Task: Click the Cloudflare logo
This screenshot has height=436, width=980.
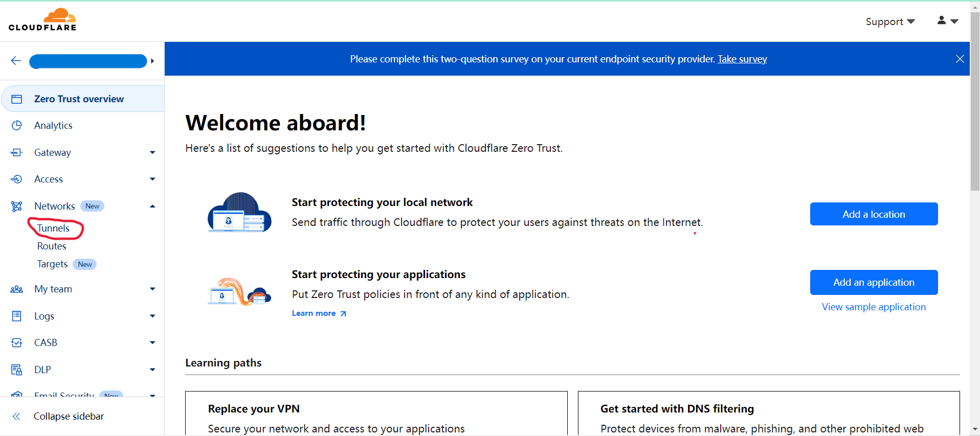Action: coord(42,20)
